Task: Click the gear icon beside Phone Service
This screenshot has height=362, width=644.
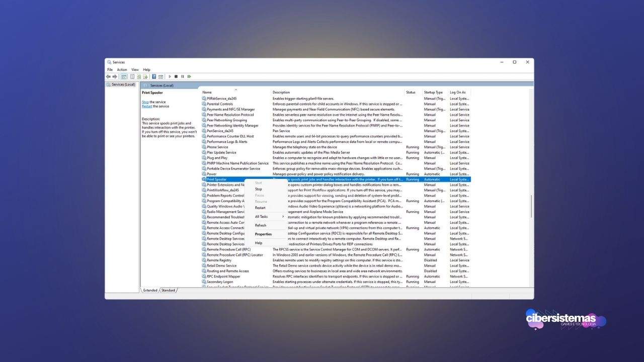Action: click(204, 147)
